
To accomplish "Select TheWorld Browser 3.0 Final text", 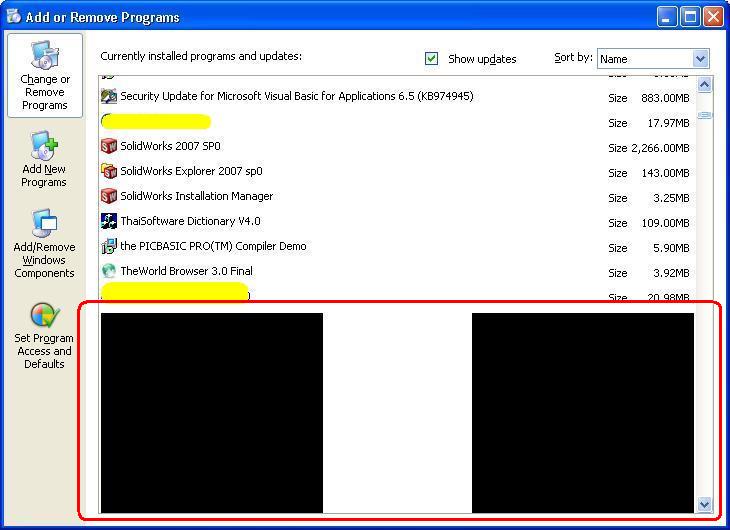I will point(186,271).
